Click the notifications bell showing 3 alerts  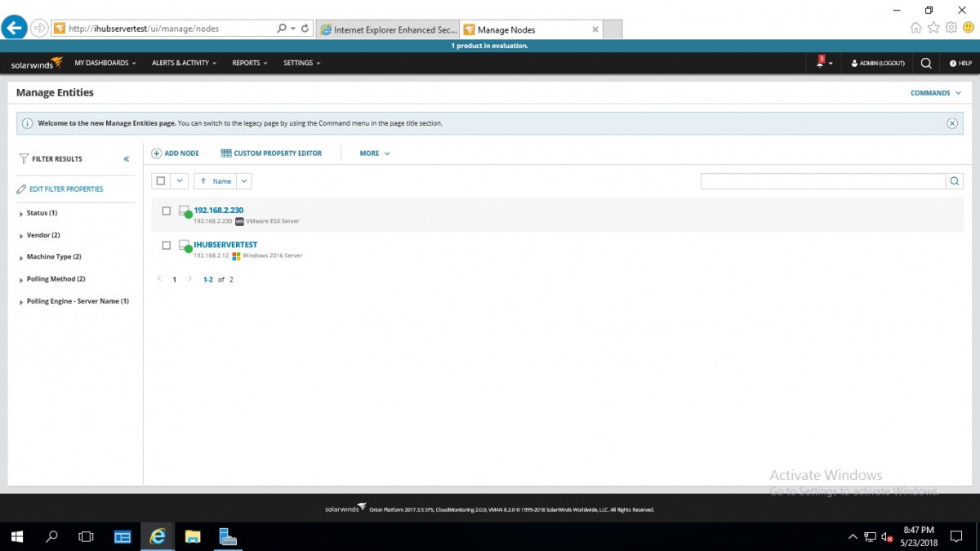tap(820, 63)
